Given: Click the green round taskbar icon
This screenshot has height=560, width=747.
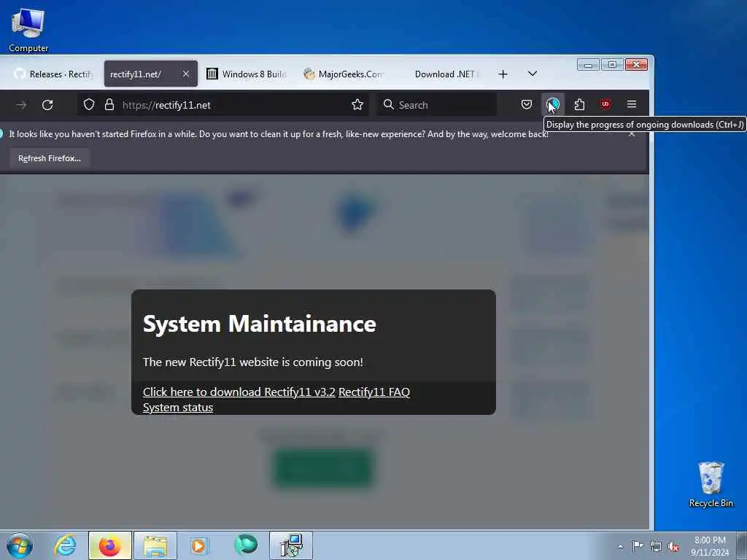Looking at the screenshot, I should 246,545.
